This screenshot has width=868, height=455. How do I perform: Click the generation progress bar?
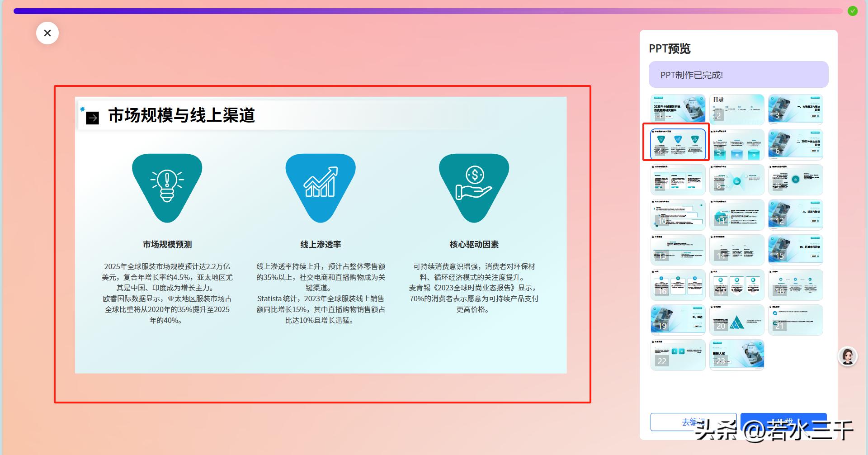pos(428,11)
